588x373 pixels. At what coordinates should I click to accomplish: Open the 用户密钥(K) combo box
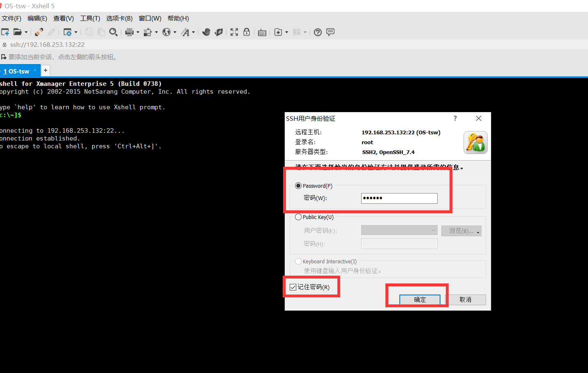coord(399,230)
